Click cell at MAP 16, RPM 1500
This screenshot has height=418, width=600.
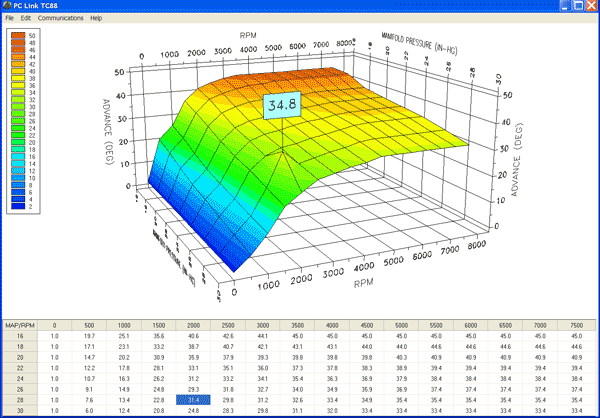pos(158,337)
